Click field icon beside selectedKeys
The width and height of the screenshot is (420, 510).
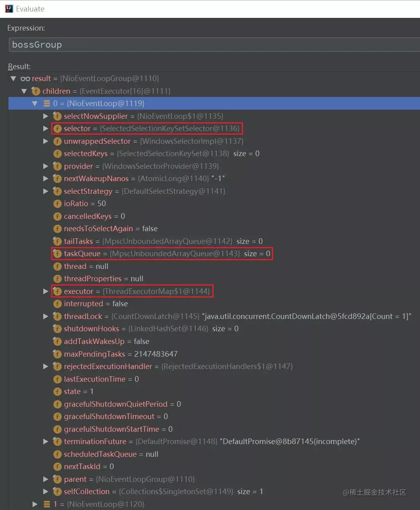tap(57, 154)
